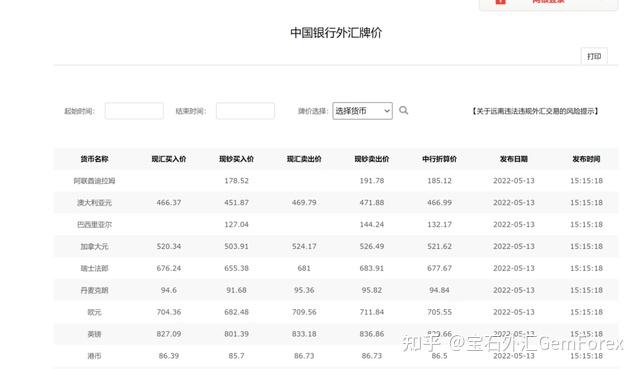Select the 英镑 currency name
This screenshot has height=369, width=640.
94,334
